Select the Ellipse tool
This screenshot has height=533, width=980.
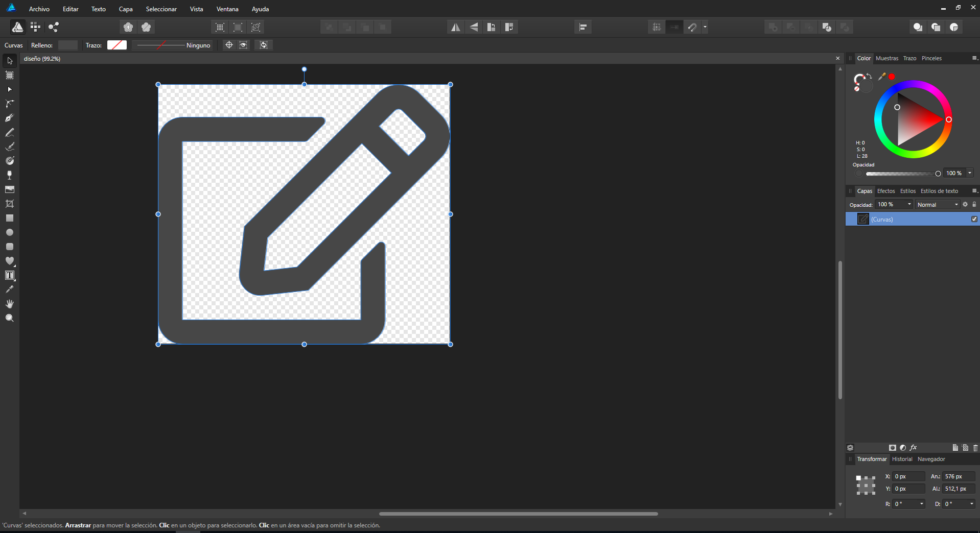[x=9, y=232]
